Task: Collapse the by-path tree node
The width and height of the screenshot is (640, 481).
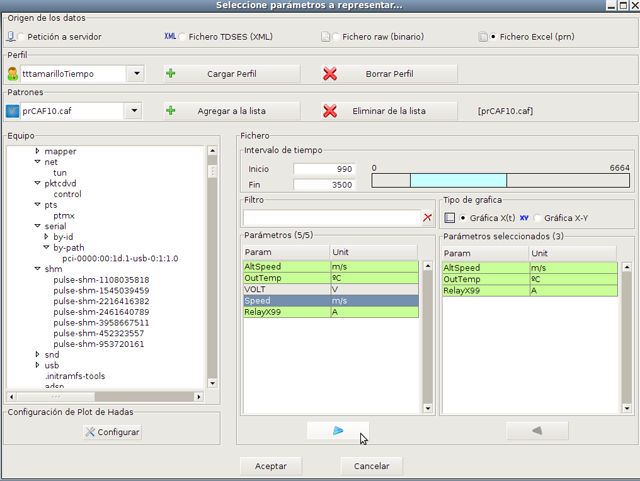Action: coord(46,247)
